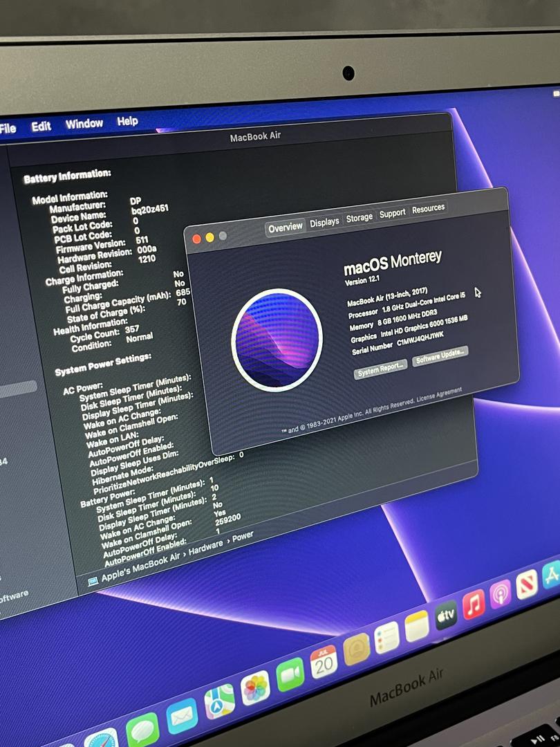Select the Charge Information label
The width and height of the screenshot is (560, 747).
tap(84, 277)
